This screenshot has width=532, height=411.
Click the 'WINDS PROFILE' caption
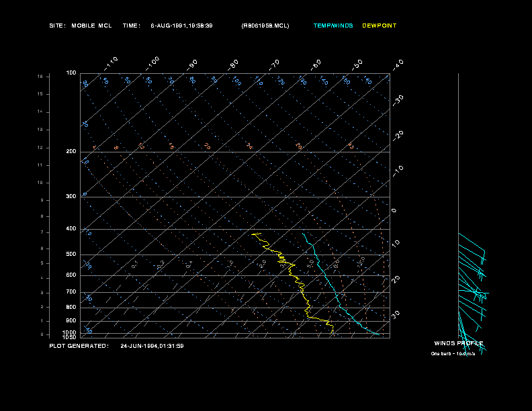(x=458, y=343)
